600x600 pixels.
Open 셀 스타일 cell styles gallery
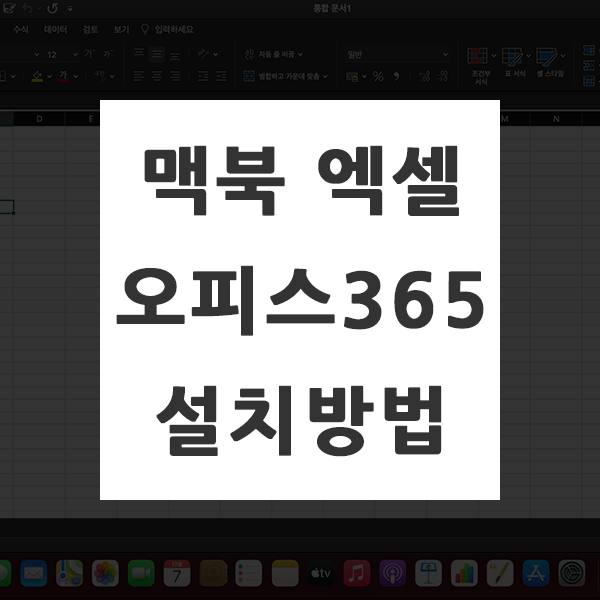[550, 63]
